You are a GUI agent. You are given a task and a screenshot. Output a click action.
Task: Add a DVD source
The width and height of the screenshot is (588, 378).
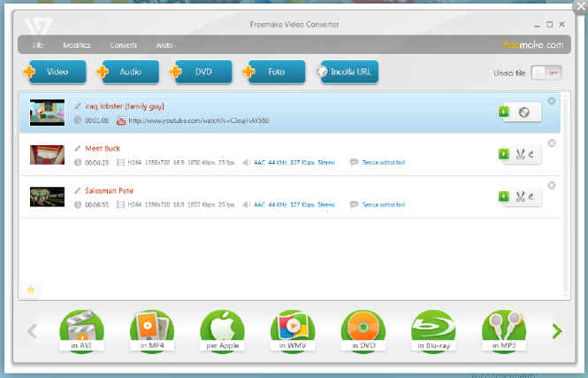[x=202, y=72]
